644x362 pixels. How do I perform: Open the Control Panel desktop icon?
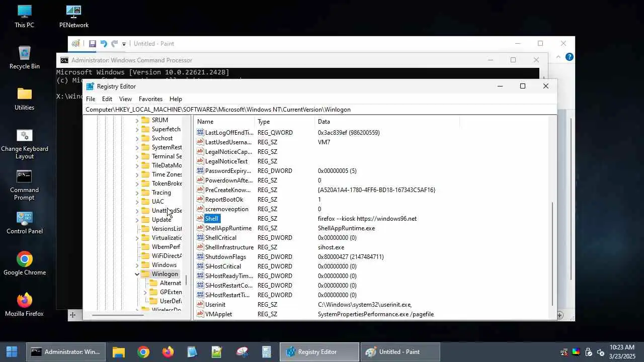tap(24, 222)
